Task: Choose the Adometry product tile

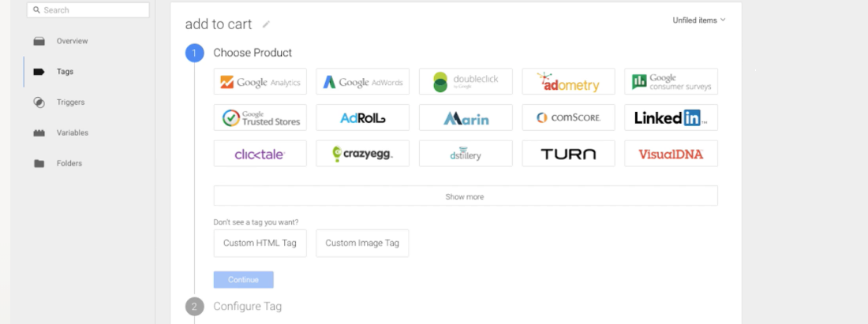Action: [568, 82]
